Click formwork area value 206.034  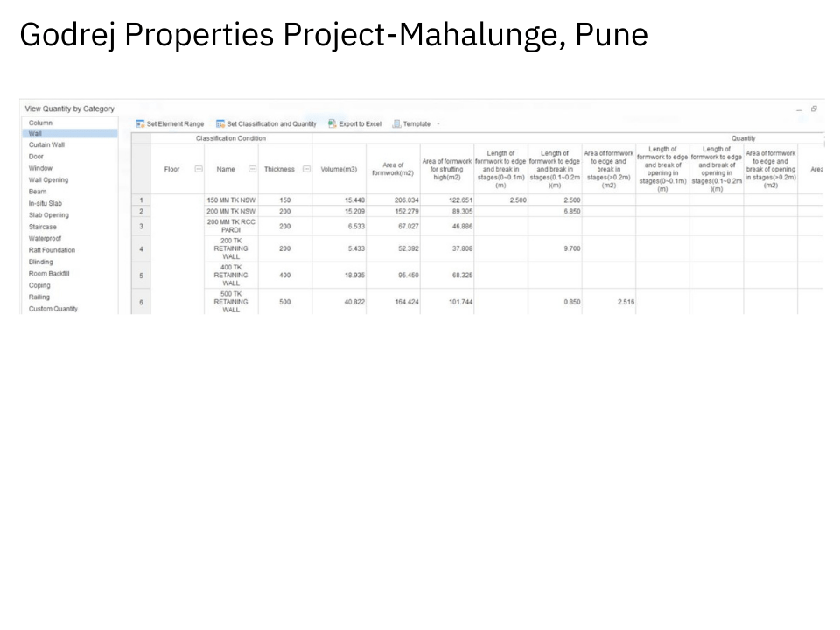coord(407,199)
